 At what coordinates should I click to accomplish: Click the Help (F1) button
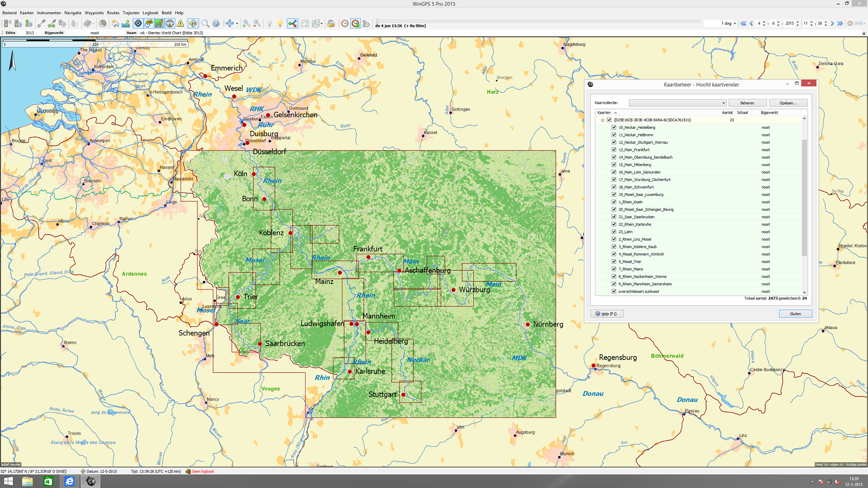coord(607,314)
